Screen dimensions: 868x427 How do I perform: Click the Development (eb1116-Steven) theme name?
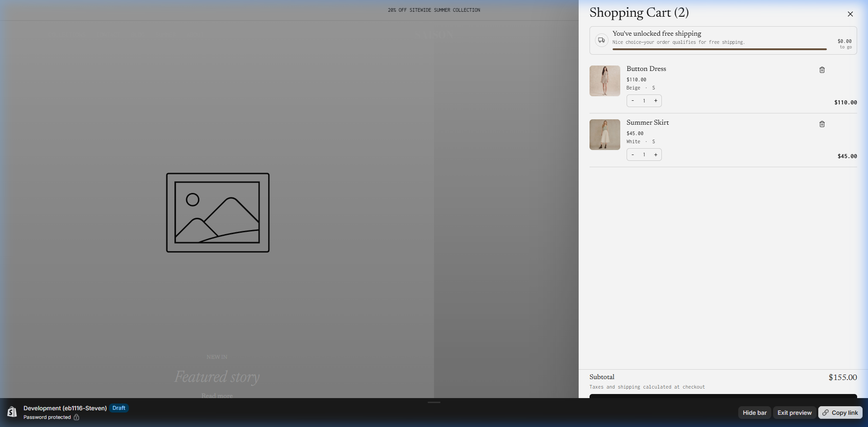pyautogui.click(x=65, y=408)
